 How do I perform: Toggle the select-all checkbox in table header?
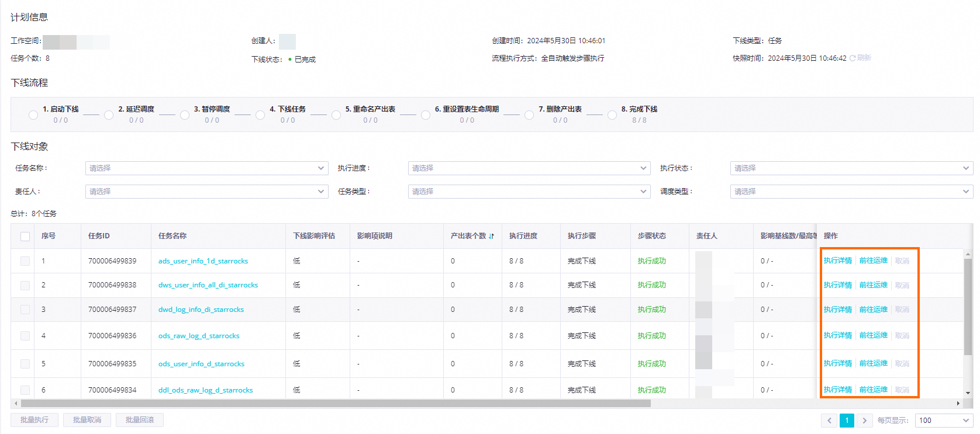click(25, 236)
